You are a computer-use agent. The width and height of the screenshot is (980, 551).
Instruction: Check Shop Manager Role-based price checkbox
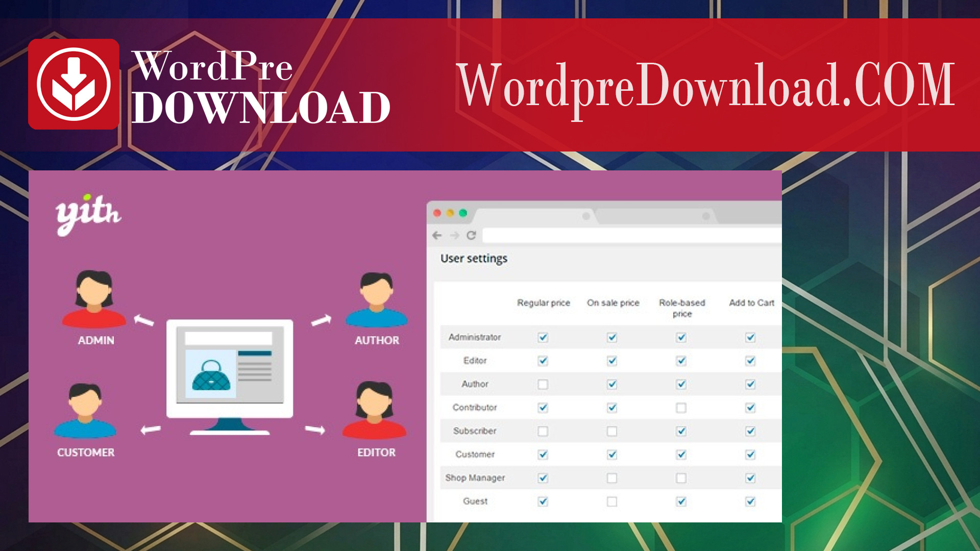[681, 478]
